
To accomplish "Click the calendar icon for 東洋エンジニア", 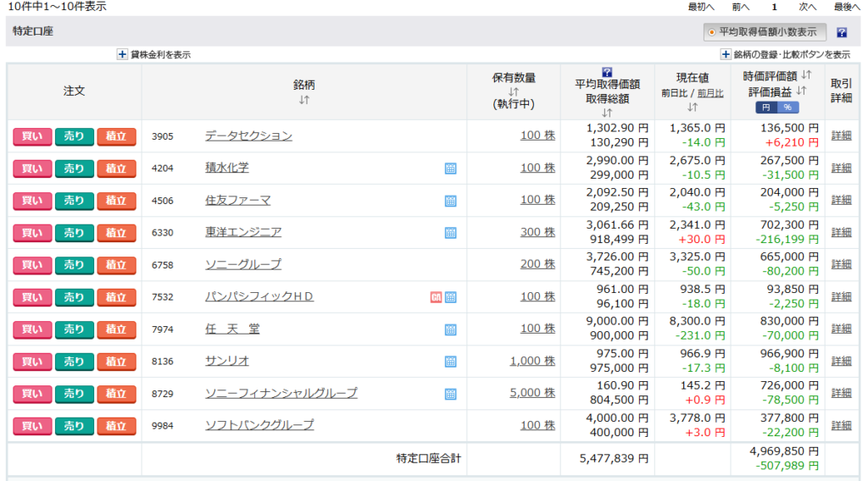I will point(450,232).
